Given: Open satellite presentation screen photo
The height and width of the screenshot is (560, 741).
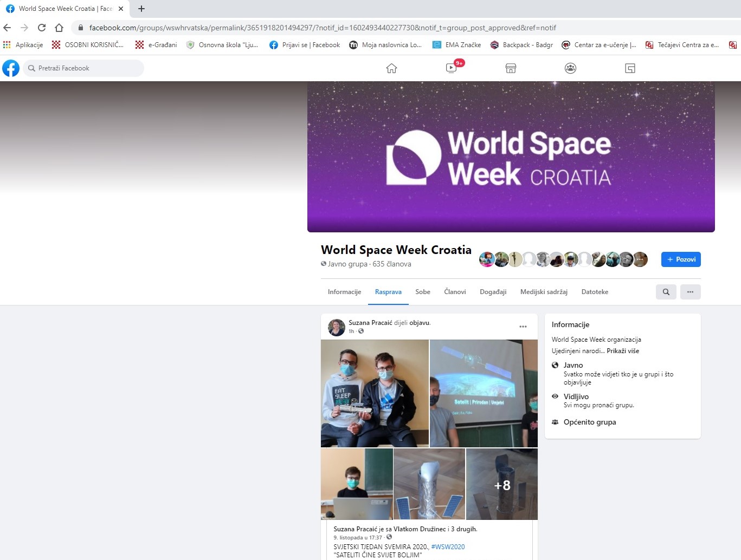Looking at the screenshot, I should point(484,393).
